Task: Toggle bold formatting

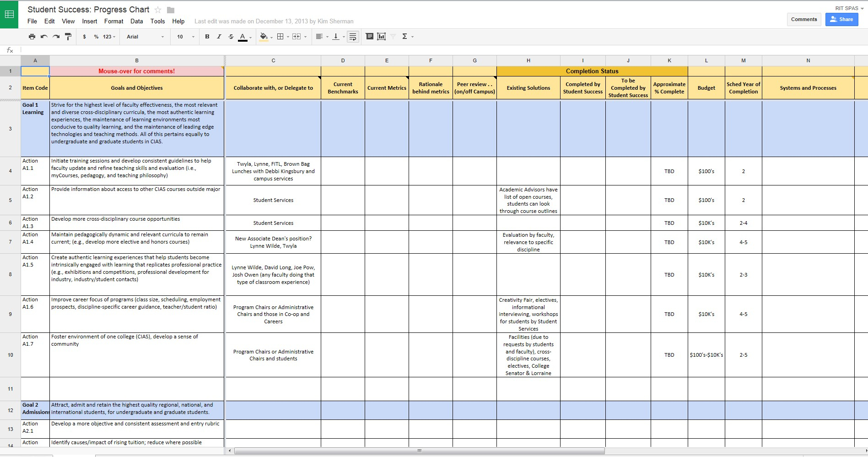Action: pyautogui.click(x=207, y=37)
